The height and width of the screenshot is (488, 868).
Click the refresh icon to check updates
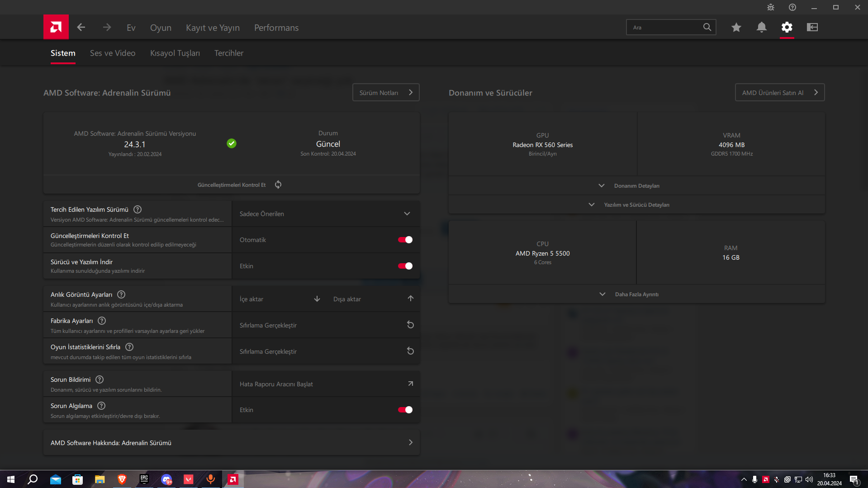click(x=278, y=185)
